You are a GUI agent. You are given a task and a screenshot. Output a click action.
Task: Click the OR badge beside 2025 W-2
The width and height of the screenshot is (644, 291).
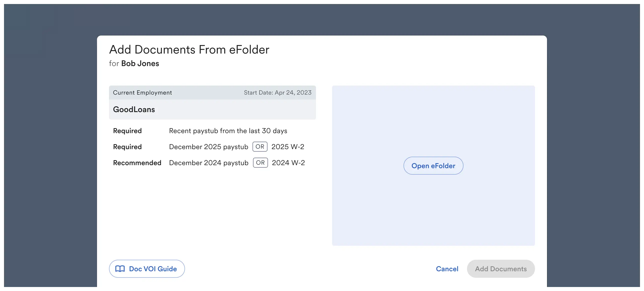[260, 147]
